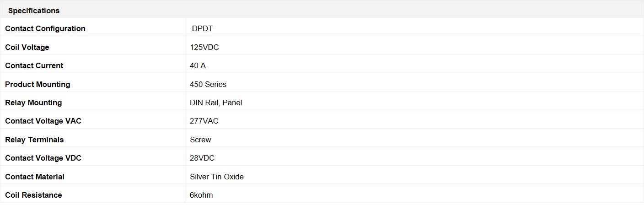Select the Product Mounting label

click(x=38, y=84)
